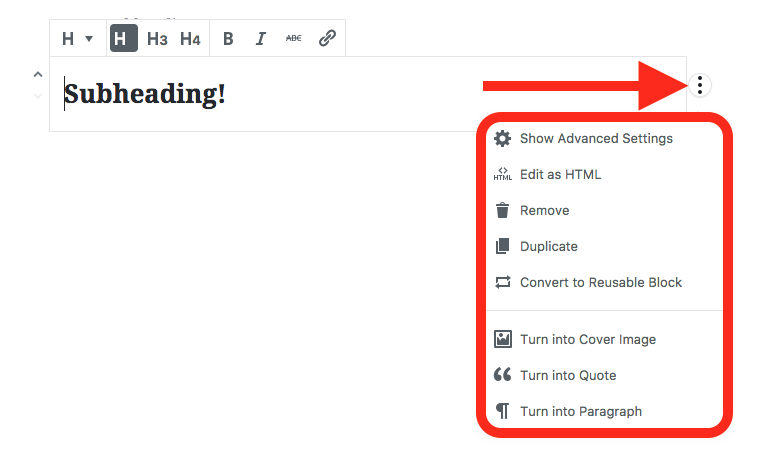
Task: Move the block down with the down arrow
Action: click(x=37, y=96)
